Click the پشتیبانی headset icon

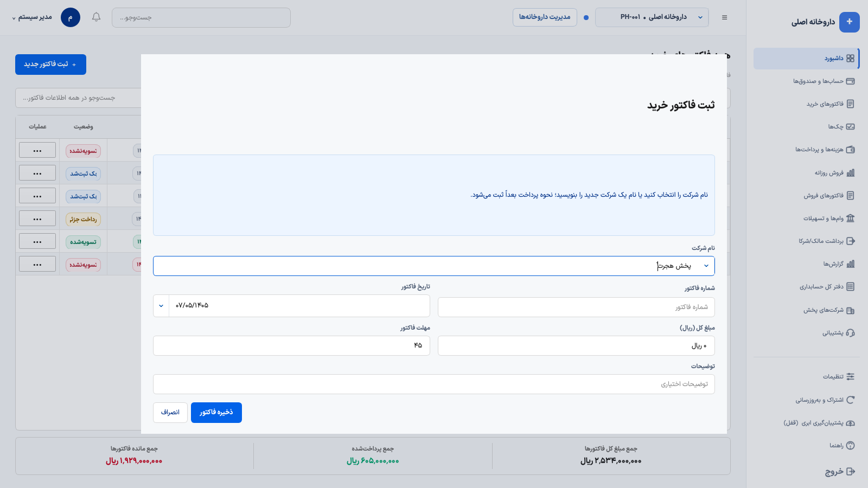coord(850,333)
